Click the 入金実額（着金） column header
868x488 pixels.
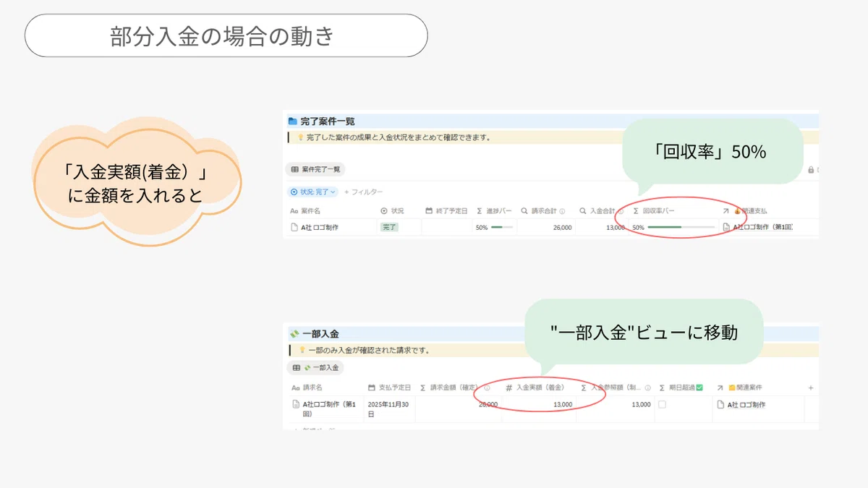click(535, 388)
